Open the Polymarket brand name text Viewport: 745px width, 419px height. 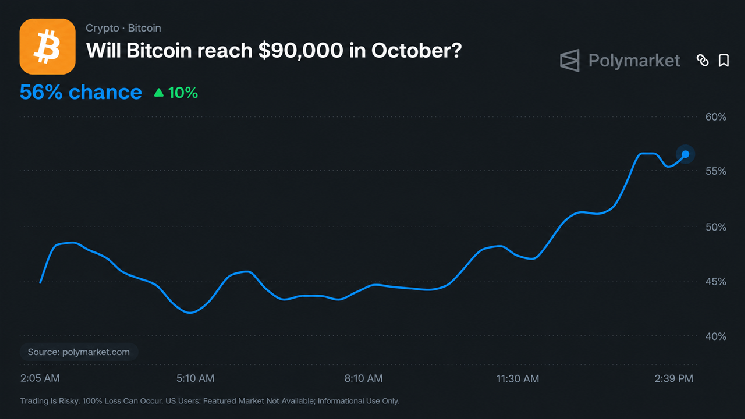point(634,61)
